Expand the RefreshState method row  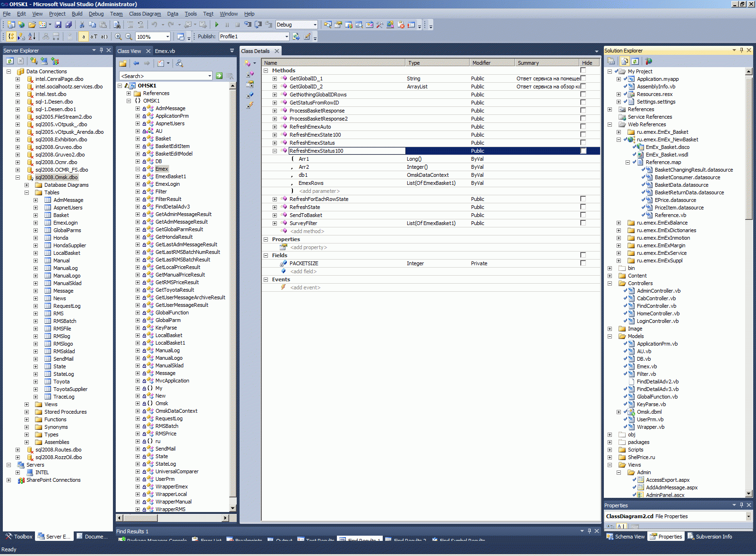click(275, 207)
